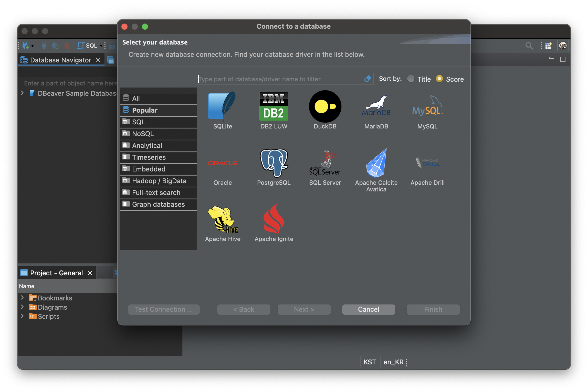Select the MariaDB driver
This screenshot has height=391, width=588.
pyautogui.click(x=376, y=111)
